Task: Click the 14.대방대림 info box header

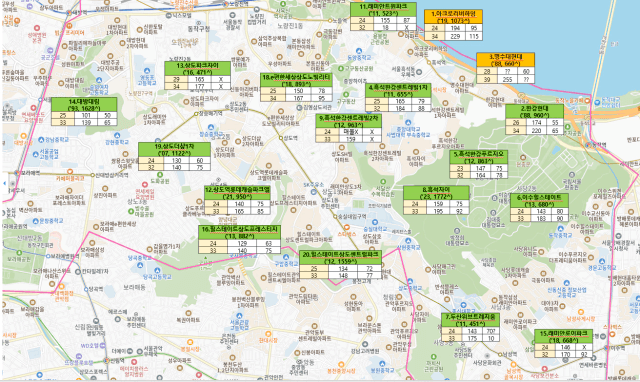Action: point(84,105)
